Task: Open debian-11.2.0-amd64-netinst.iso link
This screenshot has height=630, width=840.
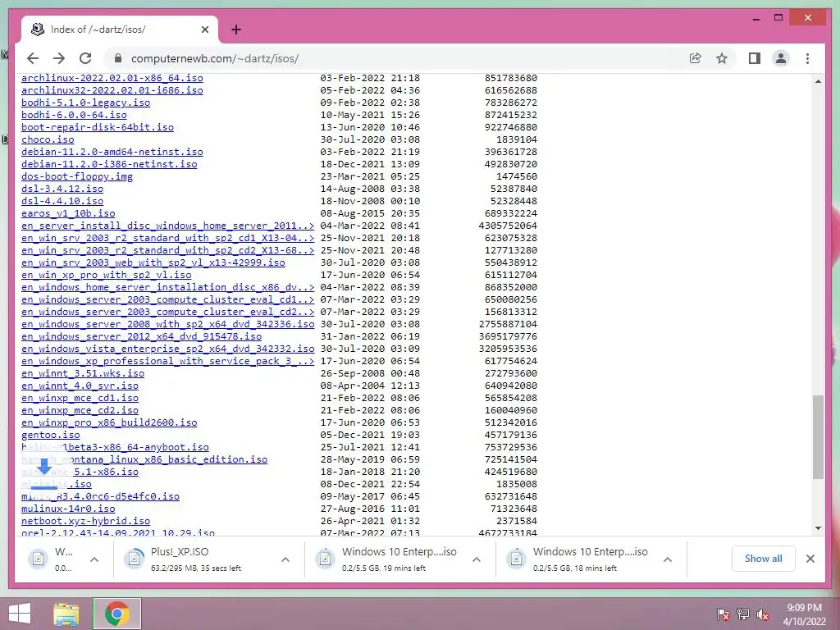Action: click(112, 152)
